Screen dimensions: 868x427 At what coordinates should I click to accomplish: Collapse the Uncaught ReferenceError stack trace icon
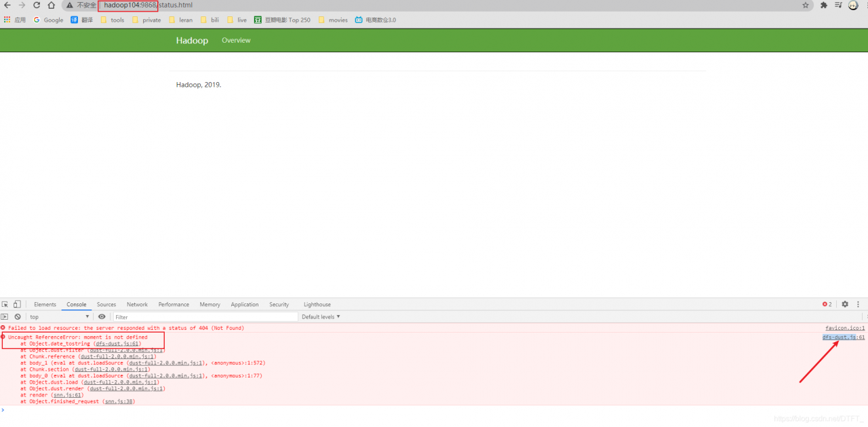3,337
